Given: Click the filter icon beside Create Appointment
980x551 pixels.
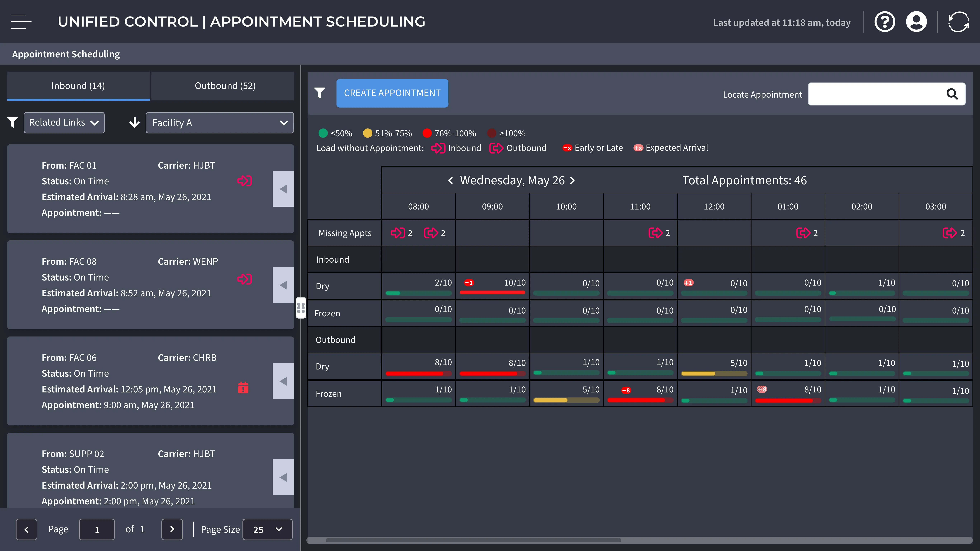Looking at the screenshot, I should click(x=320, y=93).
